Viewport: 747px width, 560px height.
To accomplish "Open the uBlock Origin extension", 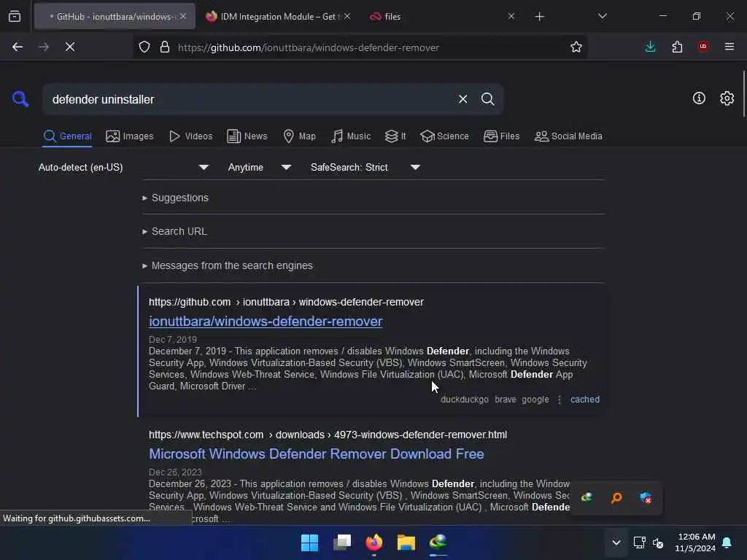I will pos(703,47).
